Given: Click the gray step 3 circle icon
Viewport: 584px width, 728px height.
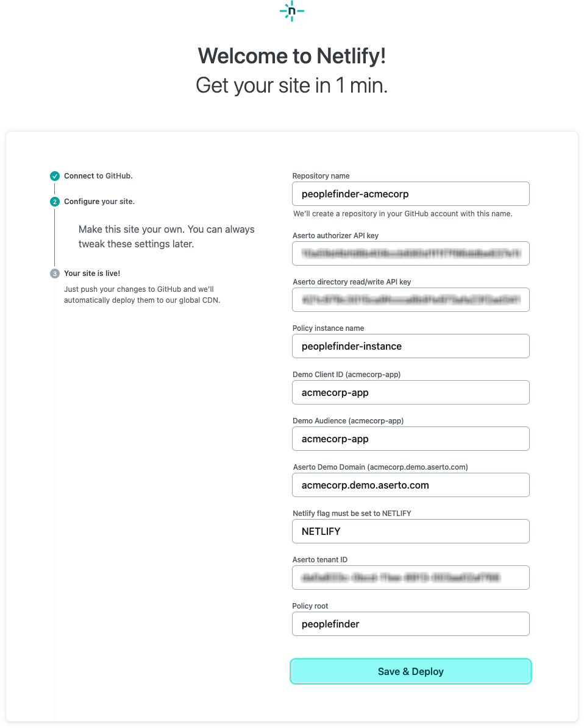Looking at the screenshot, I should (x=55, y=274).
